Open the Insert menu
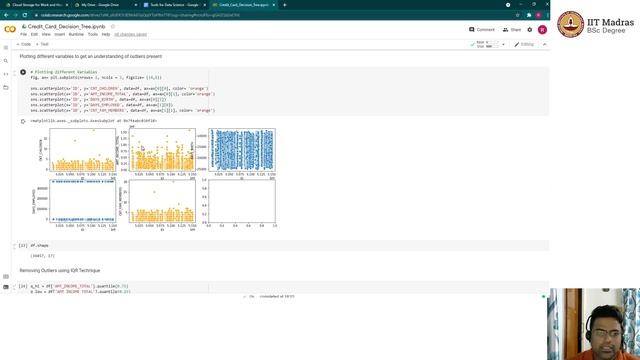 point(60,35)
